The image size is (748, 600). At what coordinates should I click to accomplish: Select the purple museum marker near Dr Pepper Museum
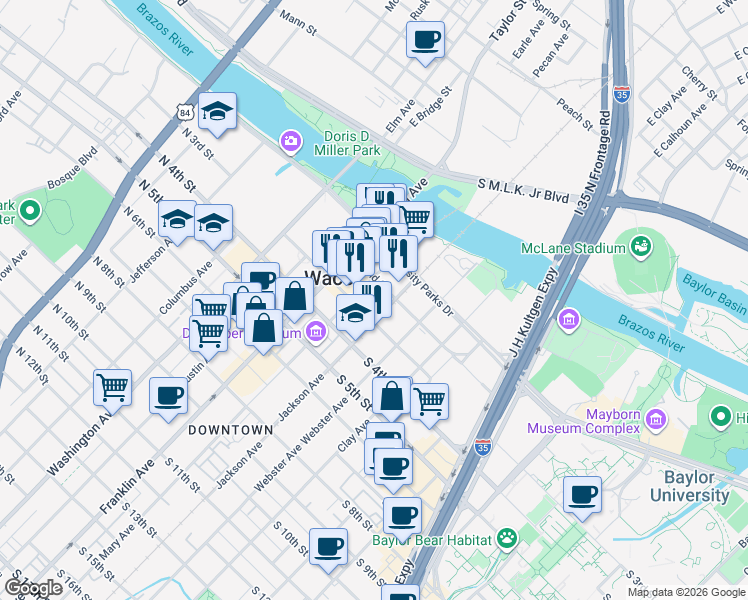pyautogui.click(x=316, y=331)
